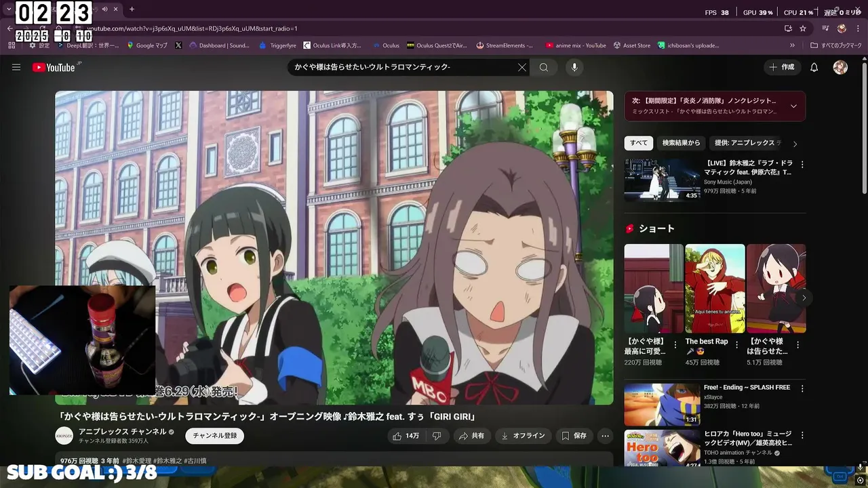This screenshot has height=488, width=868.
Task: Click the magnifier search button
Action: pos(544,67)
